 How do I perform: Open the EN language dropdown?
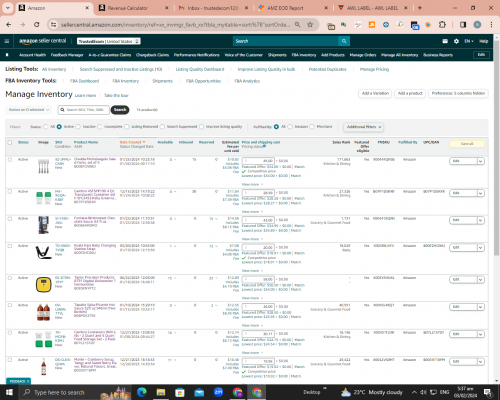(469, 41)
